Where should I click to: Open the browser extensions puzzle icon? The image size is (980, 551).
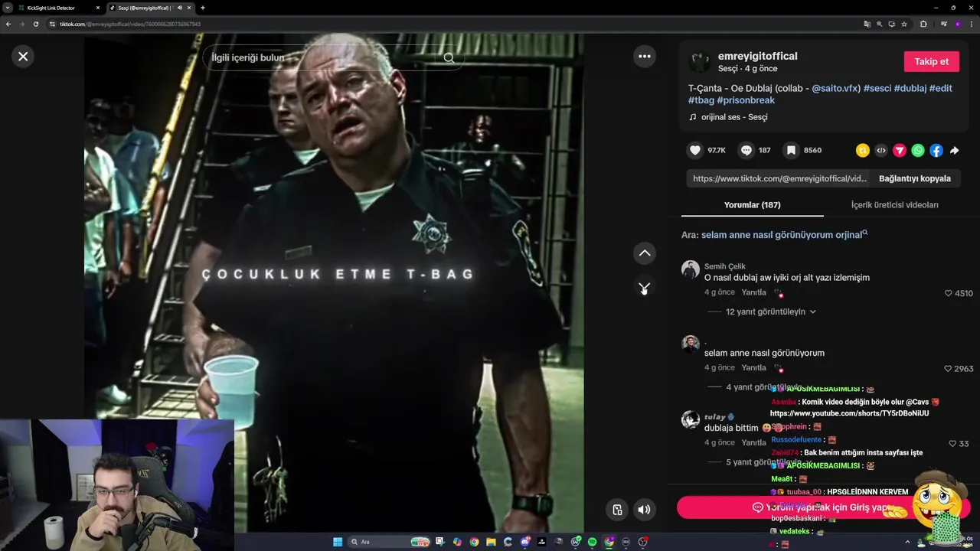click(923, 24)
